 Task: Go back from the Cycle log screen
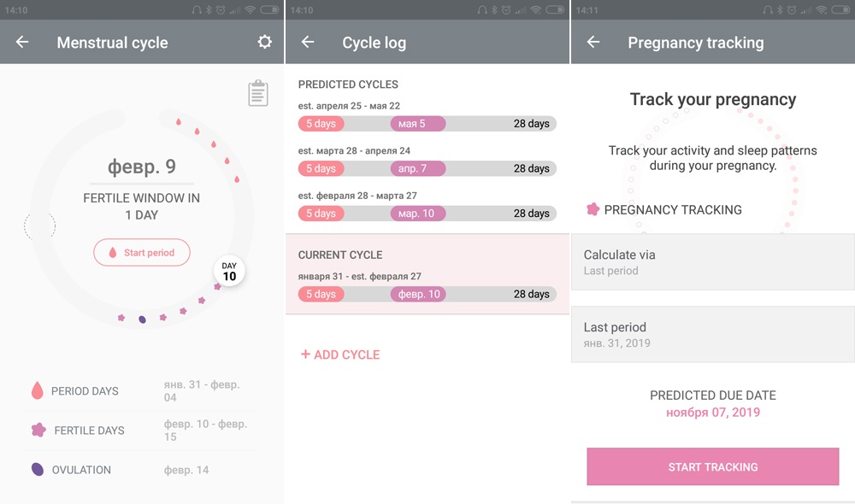307,42
